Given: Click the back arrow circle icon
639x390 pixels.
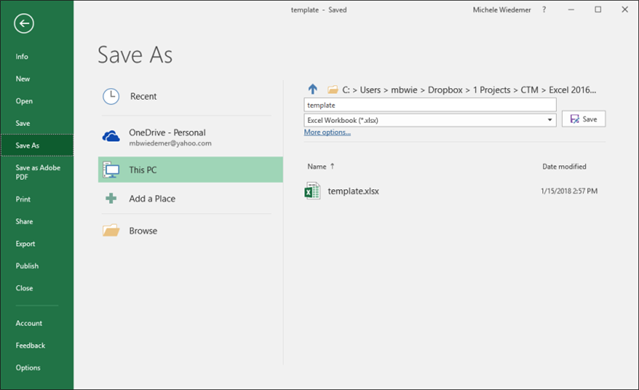Looking at the screenshot, I should 24,23.
